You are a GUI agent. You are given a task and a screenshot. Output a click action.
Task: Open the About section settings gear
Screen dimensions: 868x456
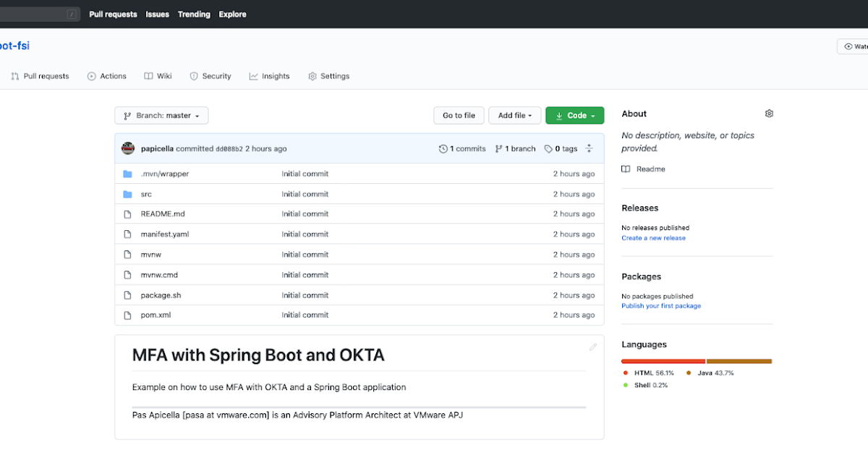[769, 114]
